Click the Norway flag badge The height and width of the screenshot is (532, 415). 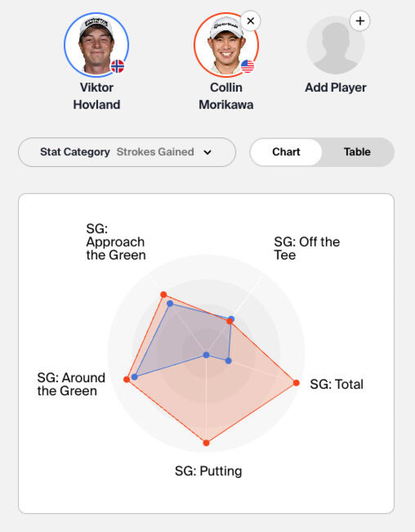117,66
